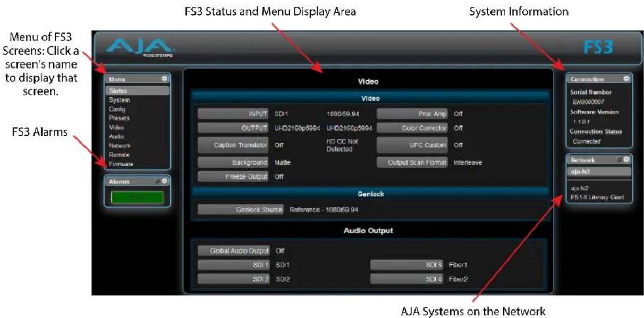Open the Video screen from Menu
The image size is (644, 318).
pyautogui.click(x=116, y=128)
